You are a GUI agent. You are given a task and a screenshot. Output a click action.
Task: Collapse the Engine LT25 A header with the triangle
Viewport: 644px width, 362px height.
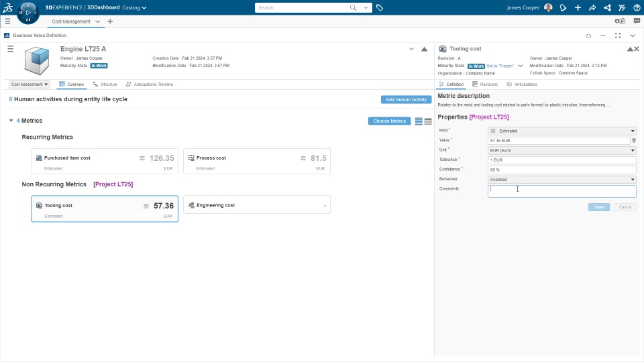(x=424, y=49)
